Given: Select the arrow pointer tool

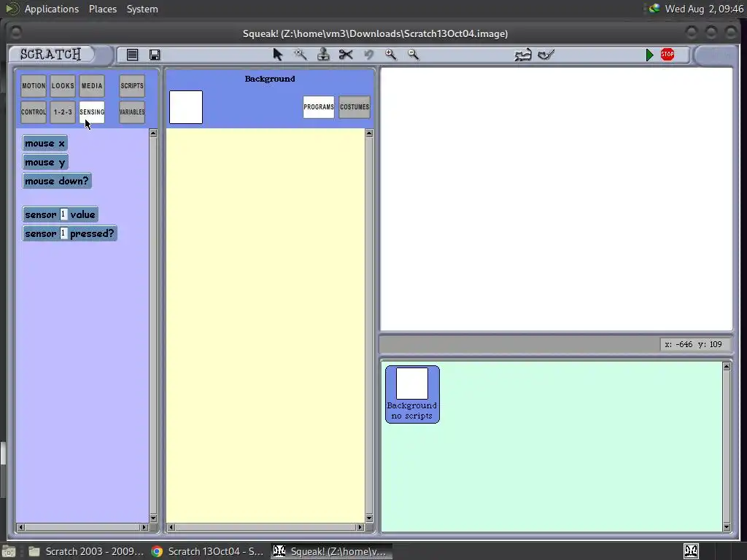Looking at the screenshot, I should tap(278, 55).
